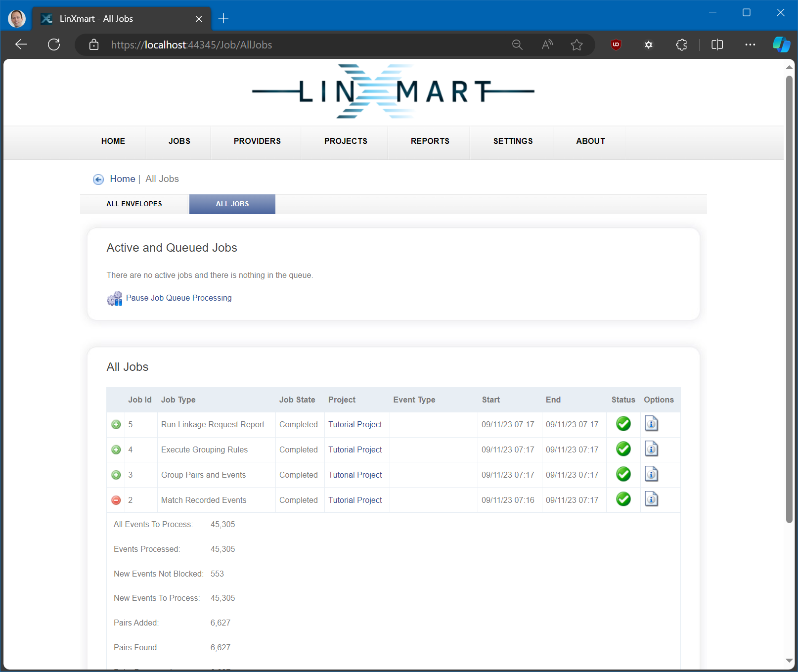Viewport: 798px width, 672px height.
Task: Open PROVIDERS navigation menu
Action: (x=257, y=141)
